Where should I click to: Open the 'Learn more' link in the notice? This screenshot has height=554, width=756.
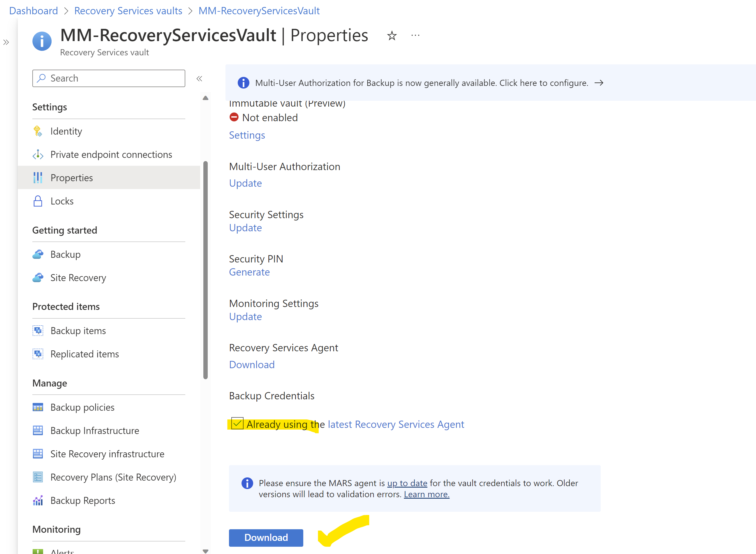click(426, 494)
